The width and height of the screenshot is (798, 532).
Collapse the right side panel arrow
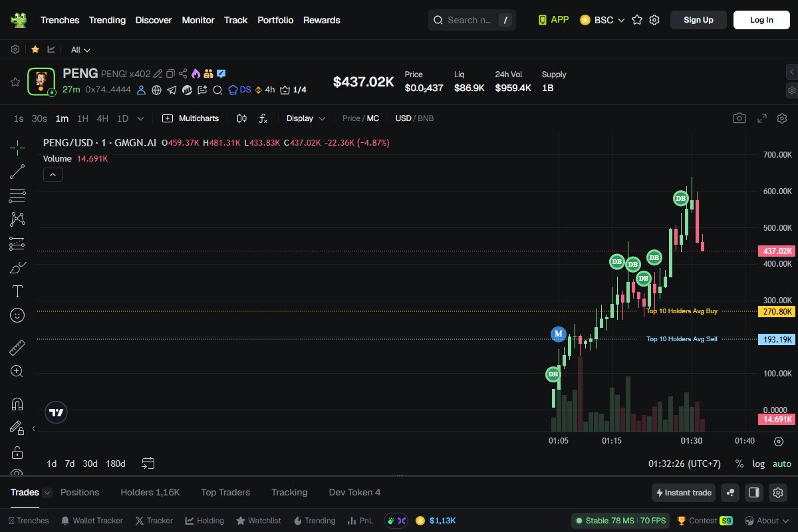pyautogui.click(x=791, y=71)
